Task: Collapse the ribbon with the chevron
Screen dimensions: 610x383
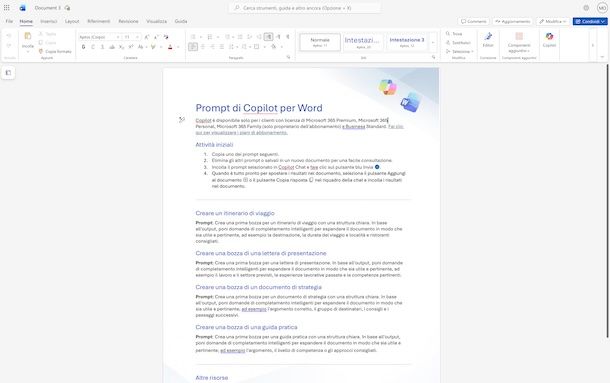Action: click(602, 57)
